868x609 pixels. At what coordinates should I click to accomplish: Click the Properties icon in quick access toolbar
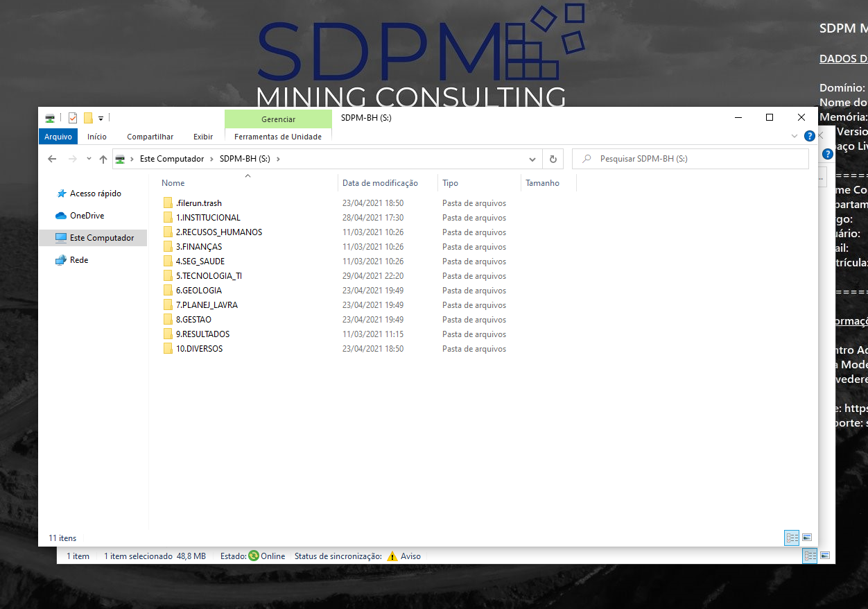coord(73,118)
